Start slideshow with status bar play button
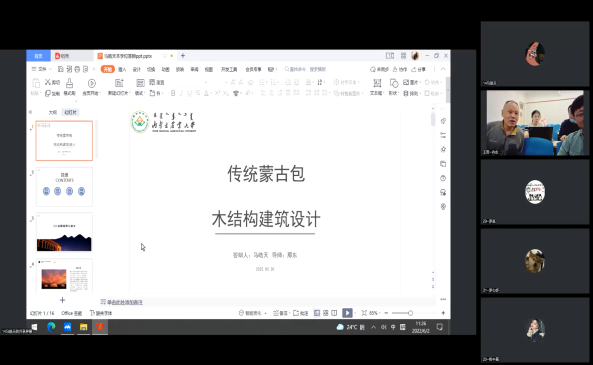Image resolution: width=593 pixels, height=365 pixels. 347,313
